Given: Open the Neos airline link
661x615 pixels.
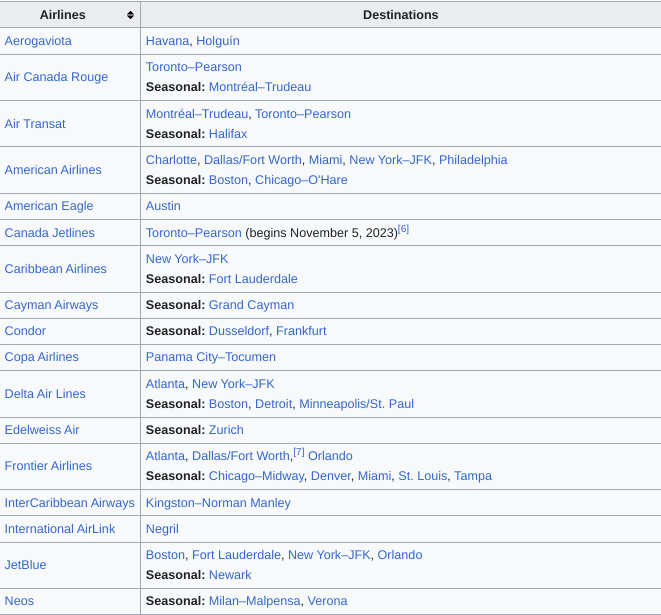Looking at the screenshot, I should [x=19, y=602].
